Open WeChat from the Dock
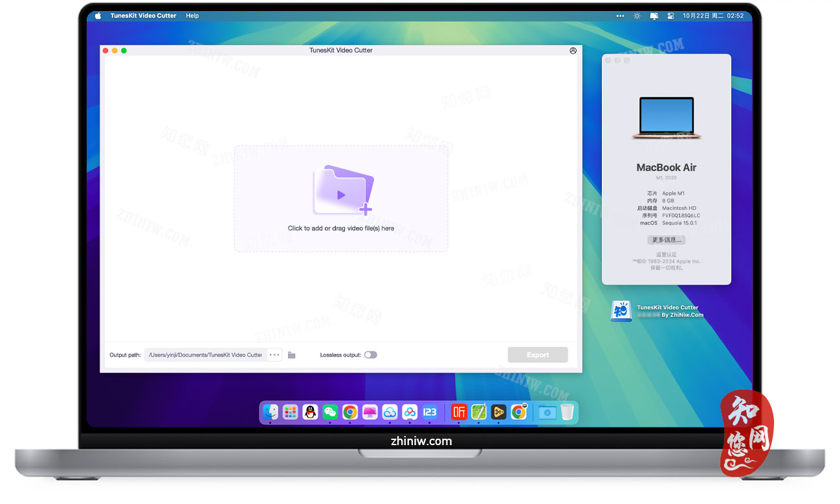Screen dimensions: 840x504 (330, 412)
